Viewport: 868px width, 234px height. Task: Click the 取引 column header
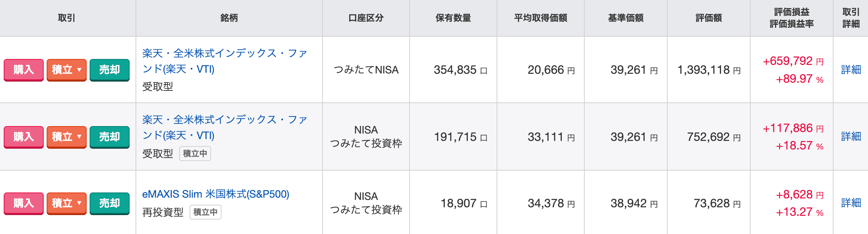point(66,17)
